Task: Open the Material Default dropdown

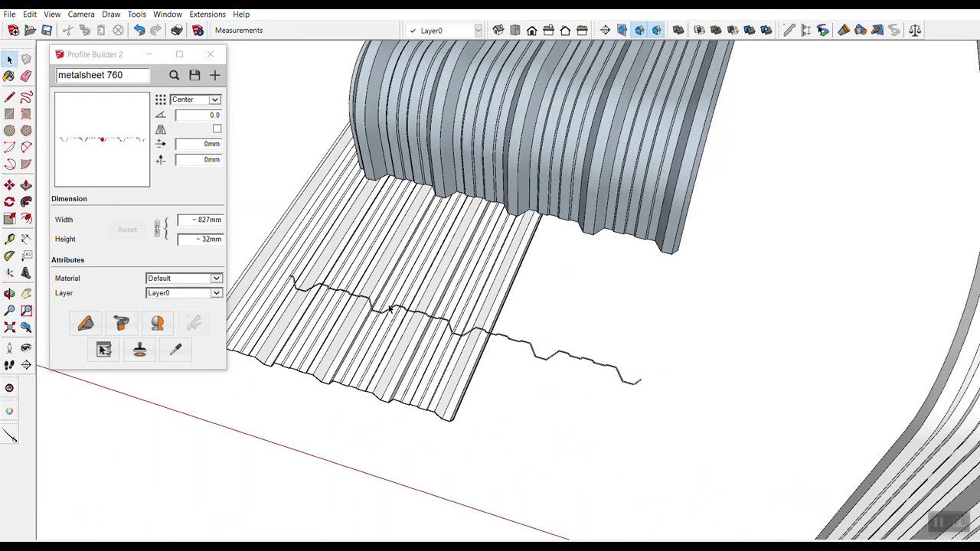Action: click(184, 279)
